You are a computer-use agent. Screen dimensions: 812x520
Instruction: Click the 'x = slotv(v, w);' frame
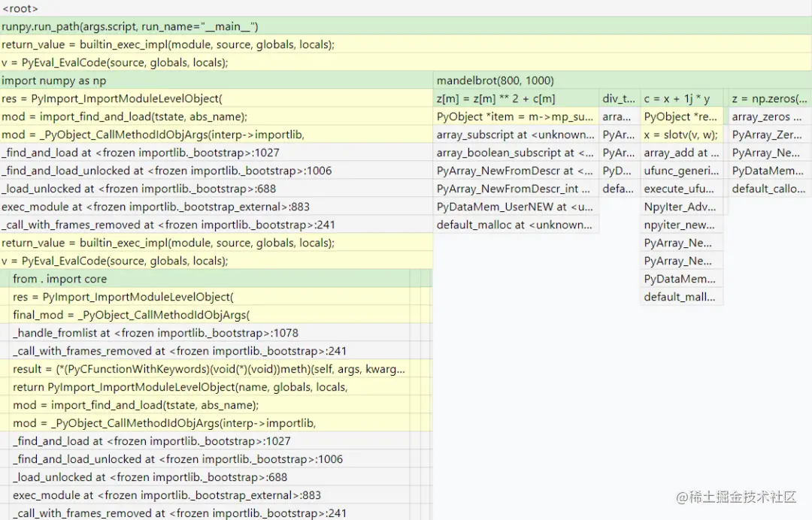(681, 135)
